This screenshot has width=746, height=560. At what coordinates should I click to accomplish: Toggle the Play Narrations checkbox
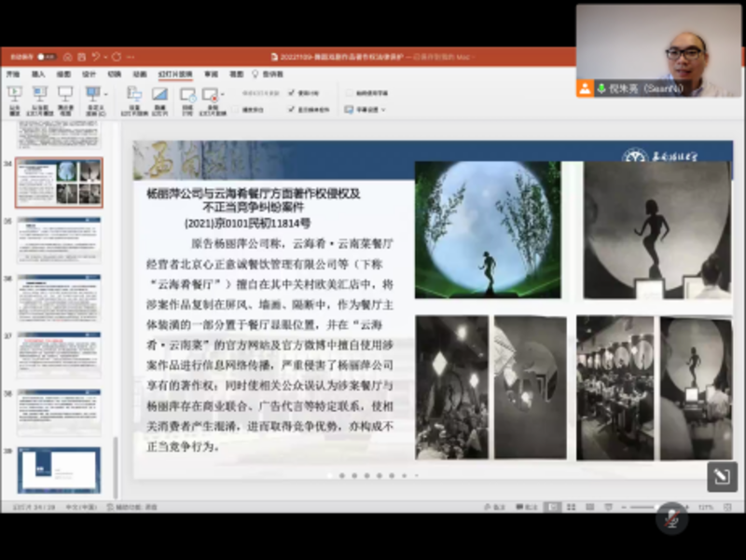click(235, 110)
